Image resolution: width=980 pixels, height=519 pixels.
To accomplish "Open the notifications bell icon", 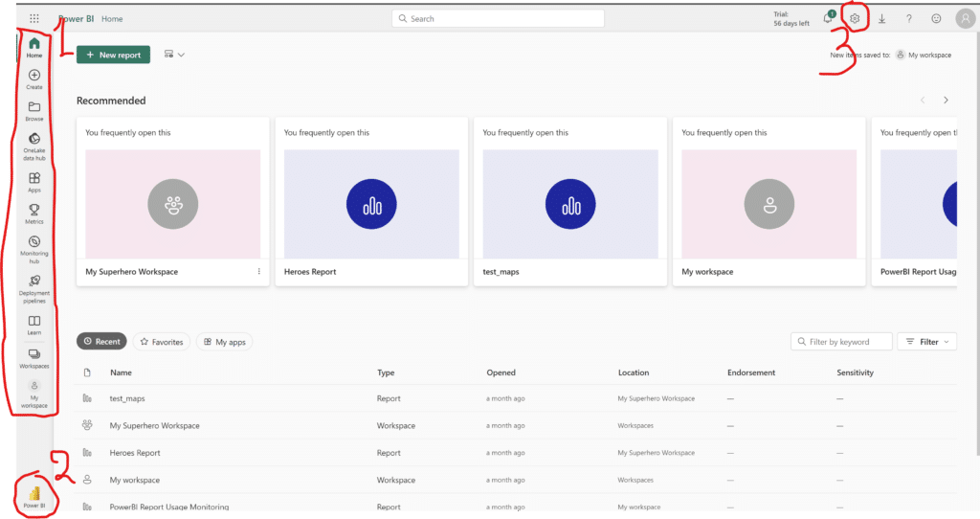I will coord(828,18).
